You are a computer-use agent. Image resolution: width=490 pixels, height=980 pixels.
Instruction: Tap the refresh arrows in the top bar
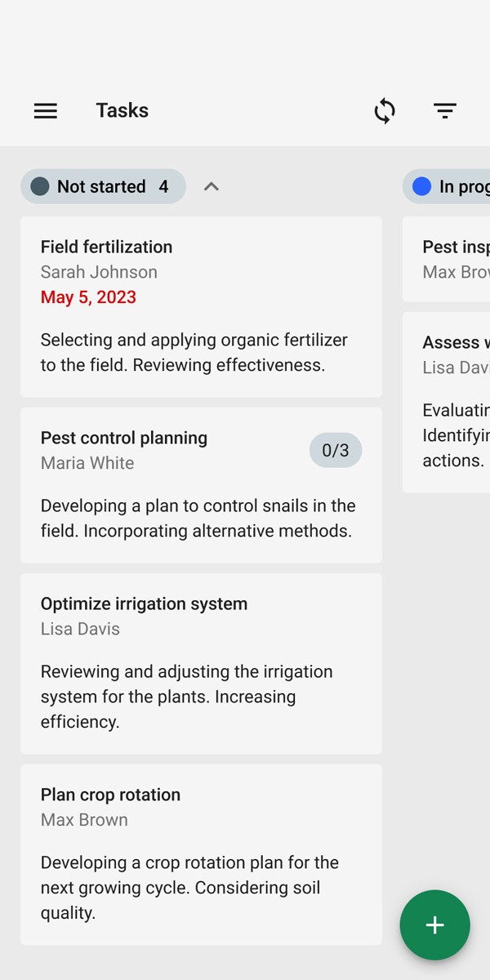pos(384,110)
